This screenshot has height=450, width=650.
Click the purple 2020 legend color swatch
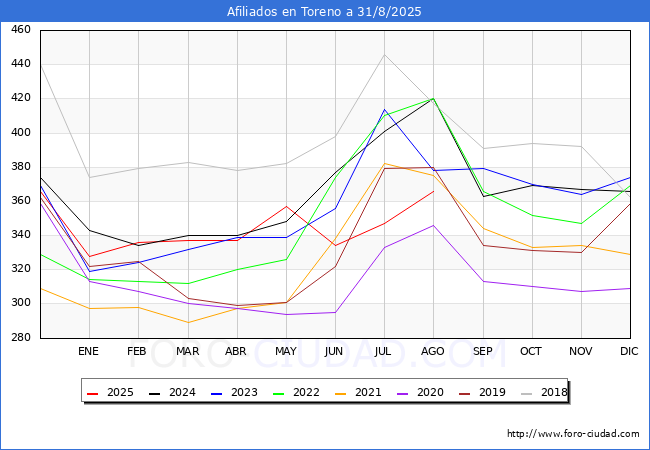(403, 393)
